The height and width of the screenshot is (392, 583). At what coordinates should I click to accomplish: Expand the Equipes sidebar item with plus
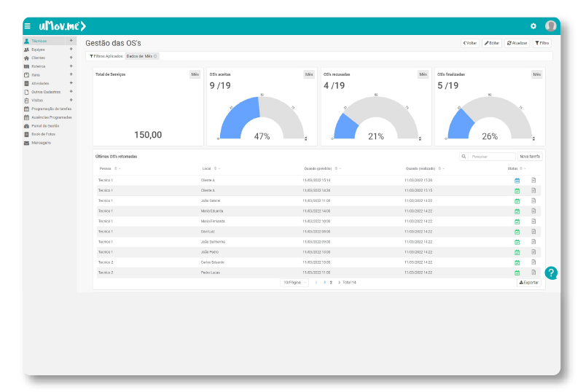coord(71,49)
